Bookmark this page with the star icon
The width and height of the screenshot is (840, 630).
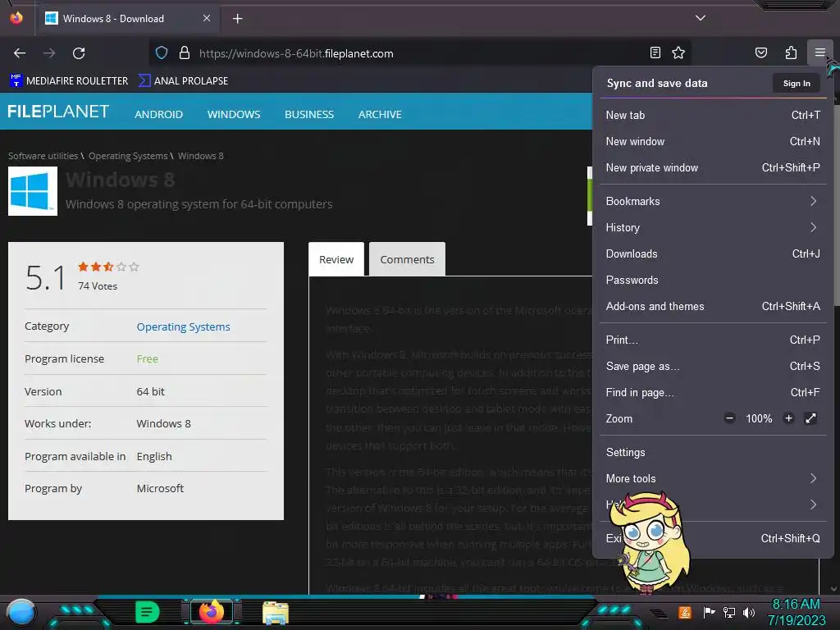(678, 52)
